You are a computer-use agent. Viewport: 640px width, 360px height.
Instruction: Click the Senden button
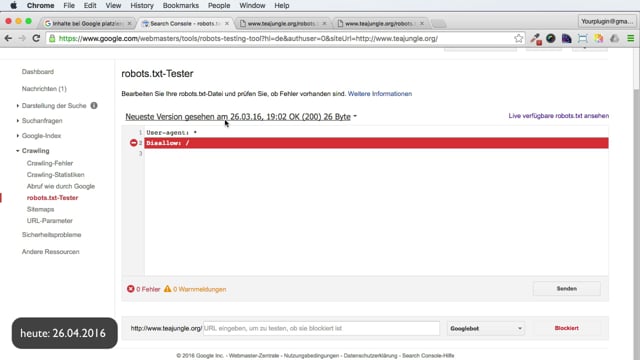click(567, 289)
